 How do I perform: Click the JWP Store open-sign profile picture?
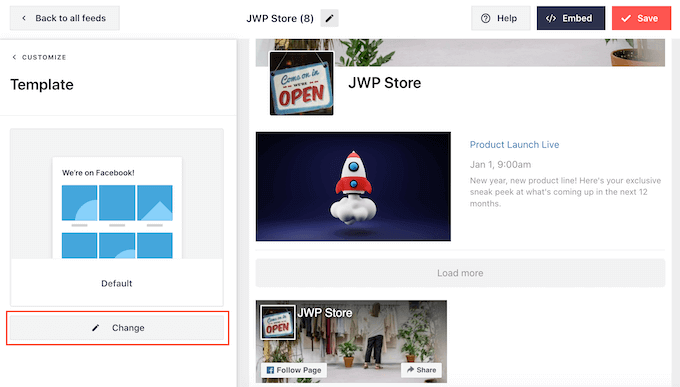click(302, 83)
